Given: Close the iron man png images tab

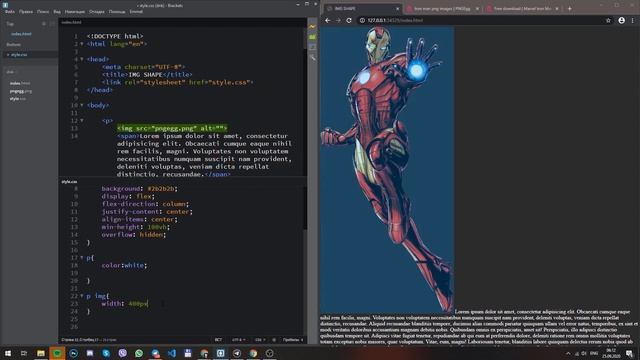Looking at the screenshot, I should (x=477, y=9).
